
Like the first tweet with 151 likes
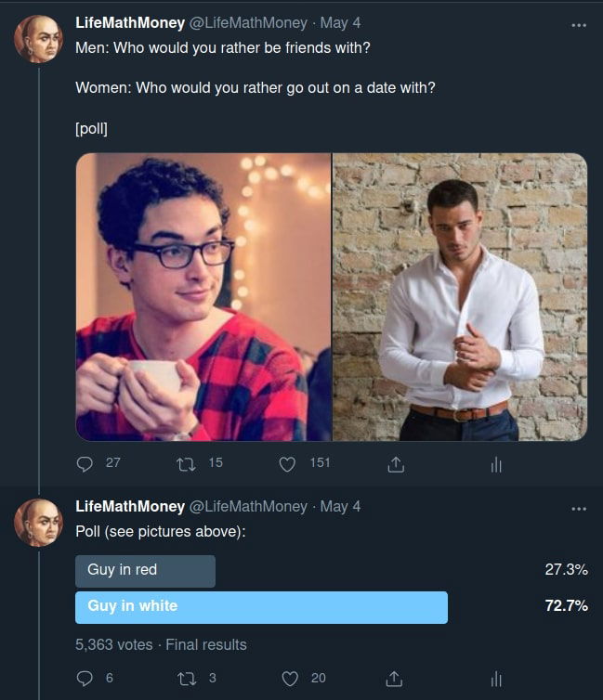[288, 463]
